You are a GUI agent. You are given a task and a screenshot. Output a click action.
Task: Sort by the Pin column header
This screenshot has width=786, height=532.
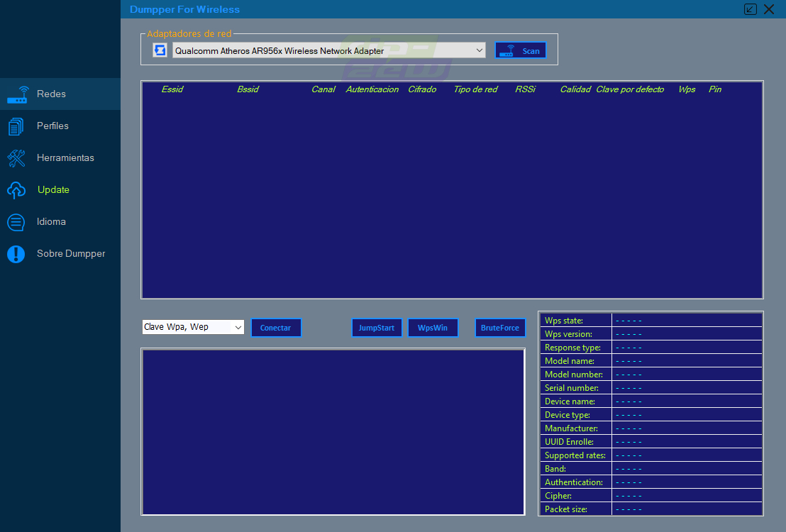point(715,89)
